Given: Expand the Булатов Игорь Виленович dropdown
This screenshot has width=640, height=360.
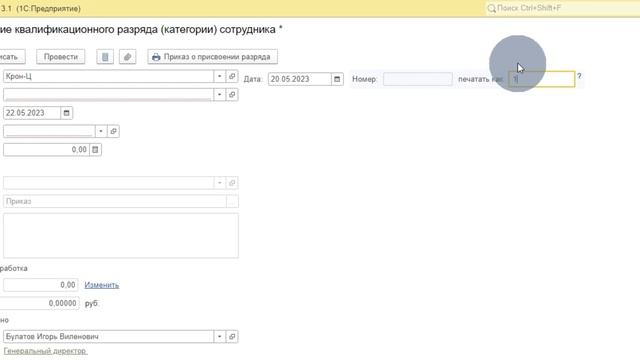Looking at the screenshot, I should coord(219,337).
